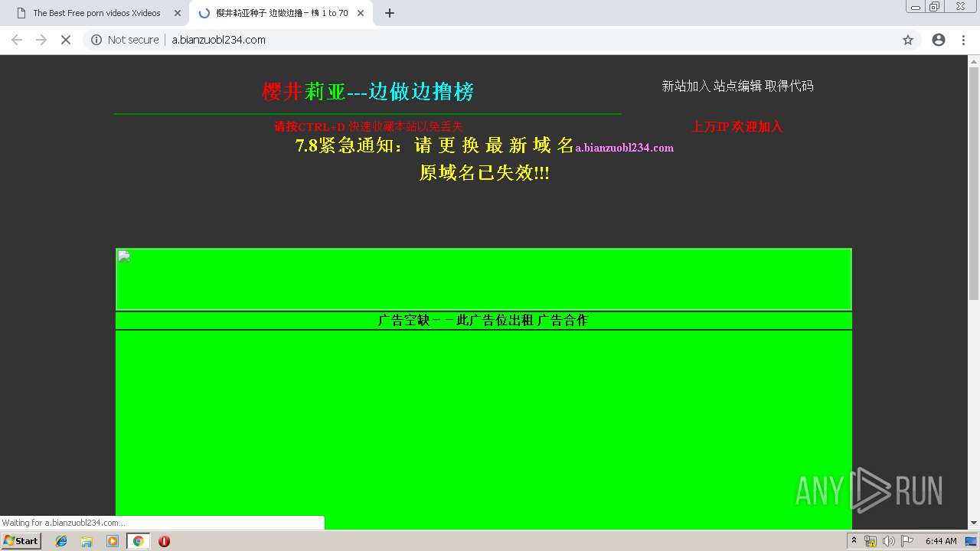980x551 pixels.
Task: Click 广告空缺 ad rental text
Action: (483, 321)
